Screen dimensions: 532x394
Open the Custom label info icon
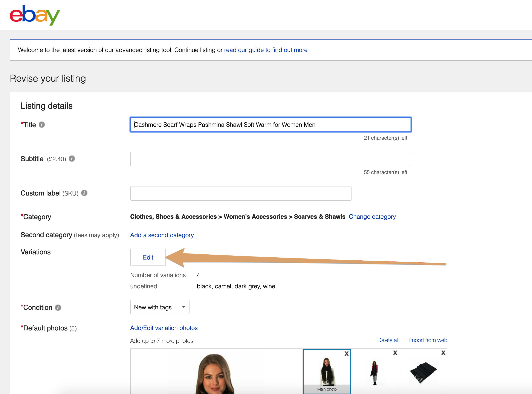(x=84, y=193)
